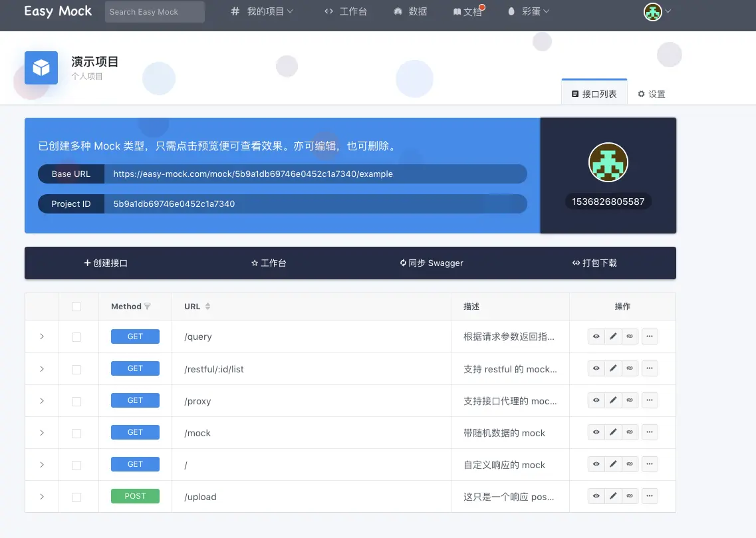756x538 pixels.
Task: Sort table by URL column
Action: (208, 306)
